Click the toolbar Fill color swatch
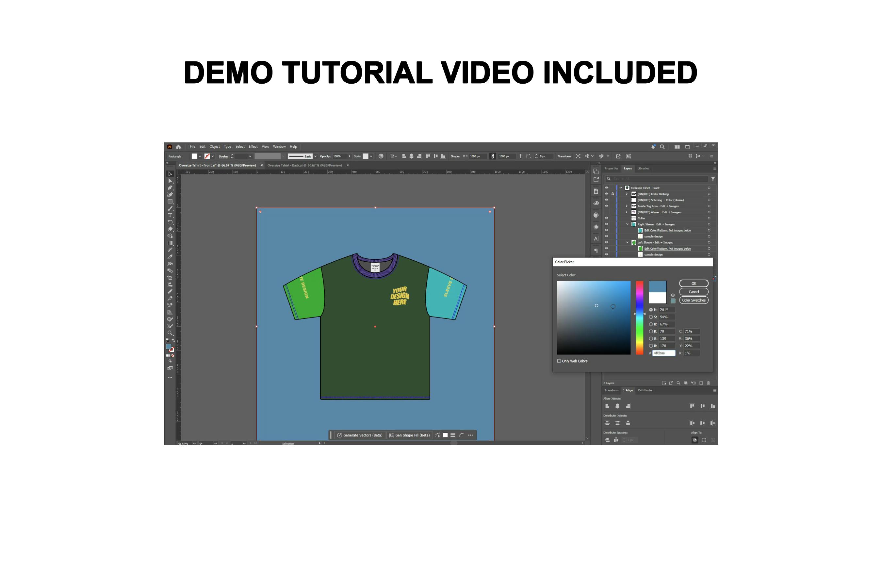The height and width of the screenshot is (588, 882). pyautogui.click(x=169, y=347)
